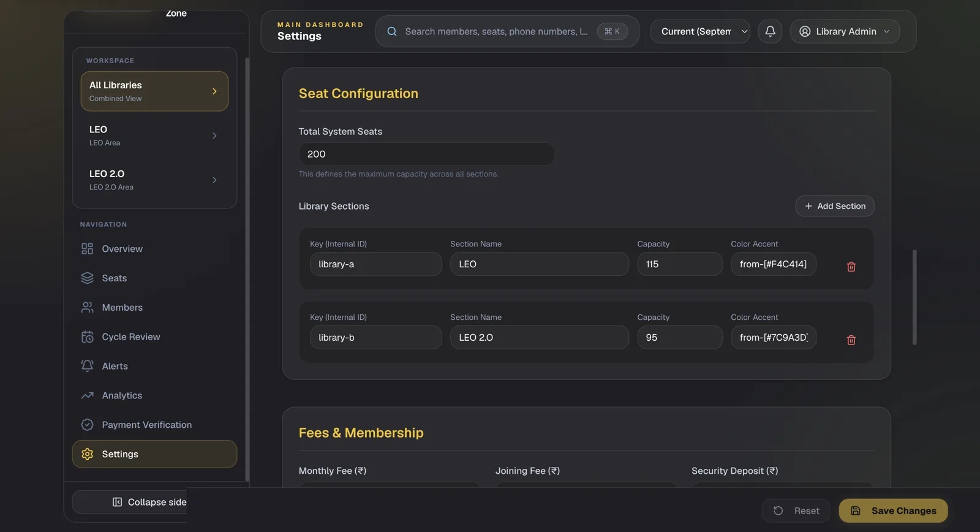Screen dimensions: 980x532
Task: Click the Settings gear icon in sidebar
Action: coord(87,454)
